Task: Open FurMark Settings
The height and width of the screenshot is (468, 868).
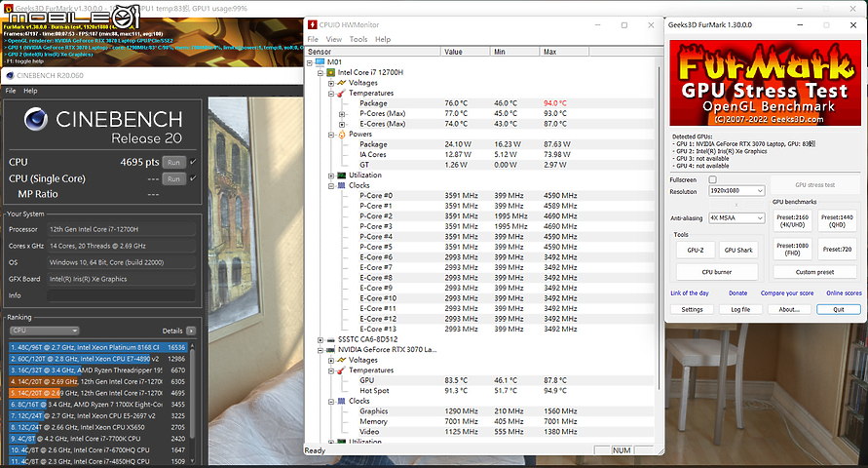Action: (x=692, y=310)
